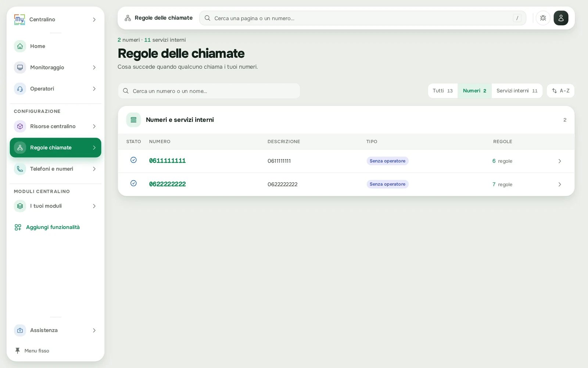Click the Assistenza first-aid icon

coord(20,330)
